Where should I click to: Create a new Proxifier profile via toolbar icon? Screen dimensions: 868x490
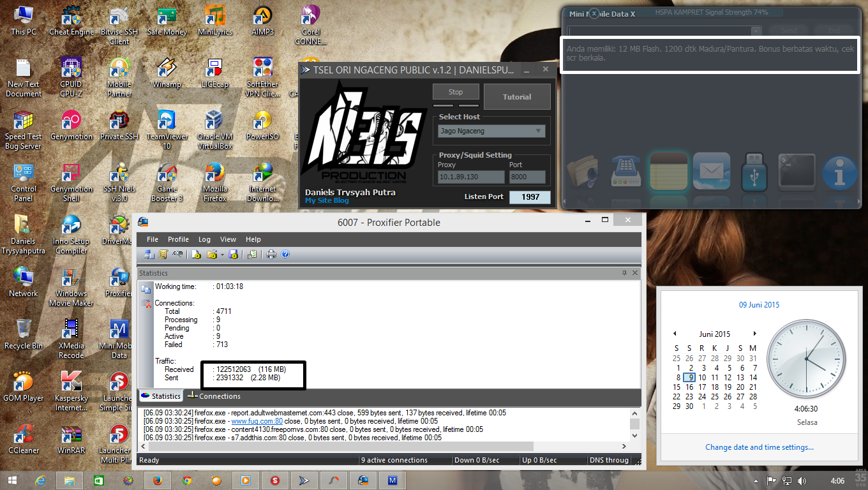click(196, 254)
